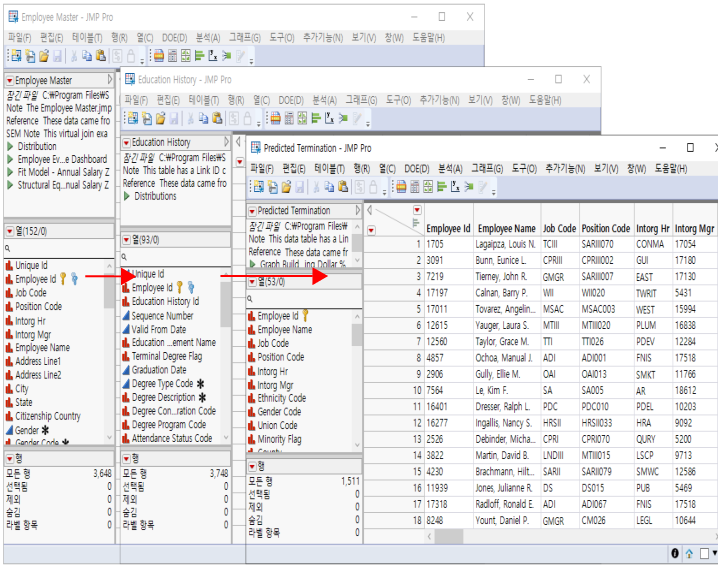The width and height of the screenshot is (720, 567).
Task: Click the info icon in the status bar
Action: (675, 553)
